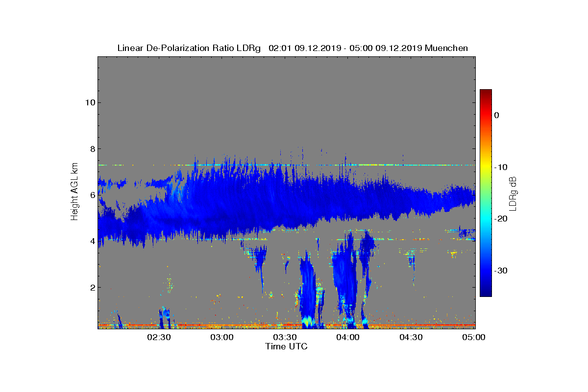Click the 03:00 time tick label

(222, 337)
